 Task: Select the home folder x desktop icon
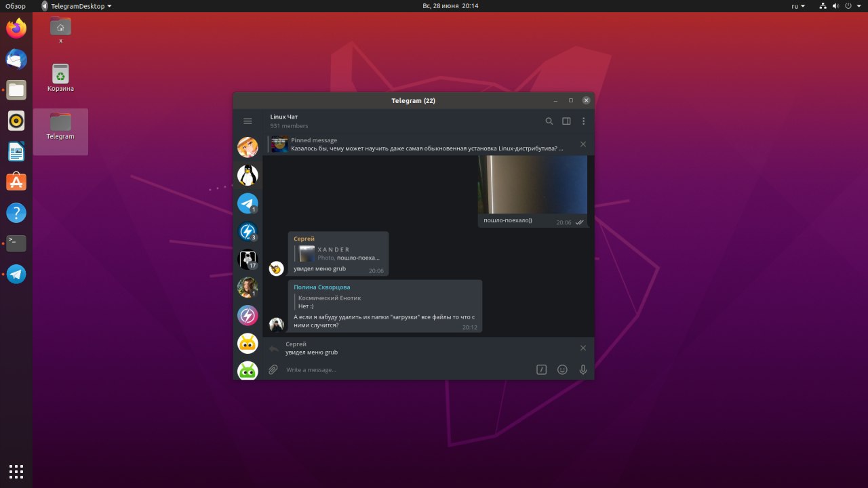60,30
